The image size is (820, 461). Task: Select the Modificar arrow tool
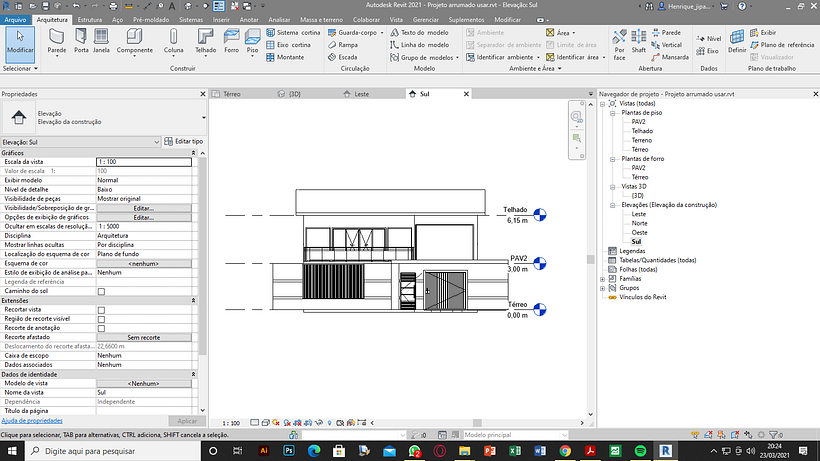click(x=19, y=42)
